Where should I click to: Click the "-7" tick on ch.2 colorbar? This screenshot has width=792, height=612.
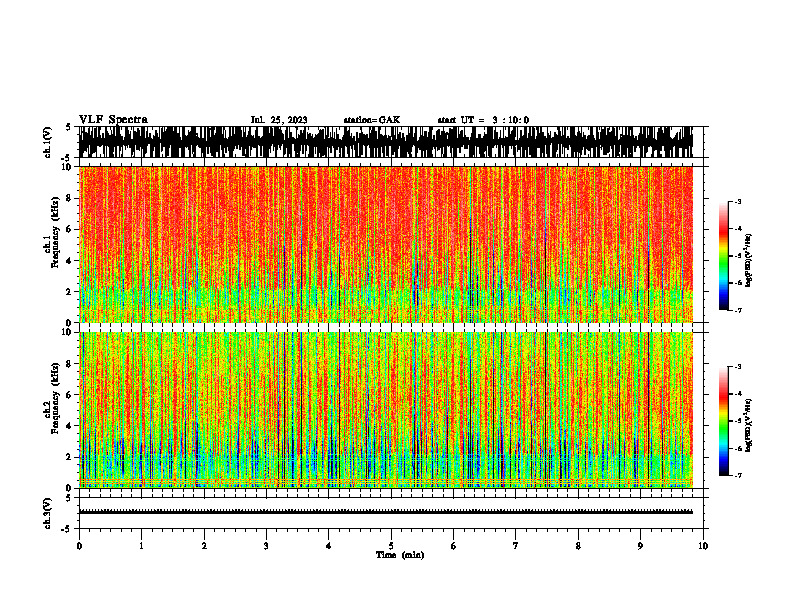737,476
